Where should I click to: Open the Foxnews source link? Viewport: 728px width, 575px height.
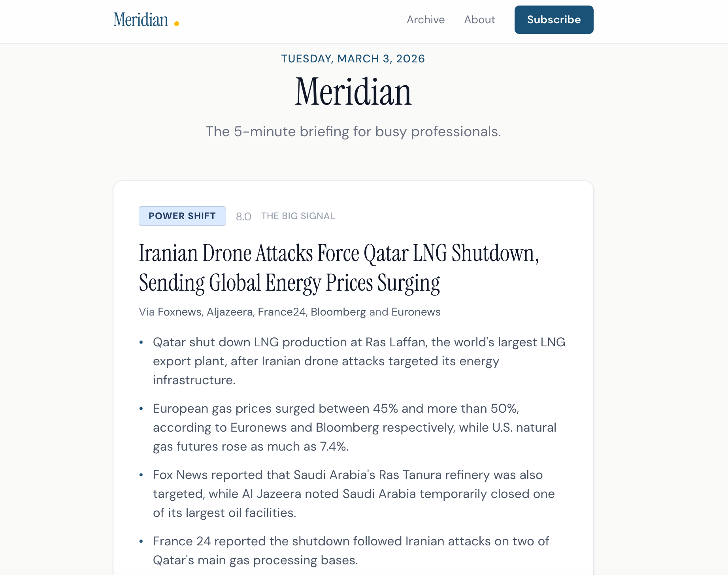179,312
